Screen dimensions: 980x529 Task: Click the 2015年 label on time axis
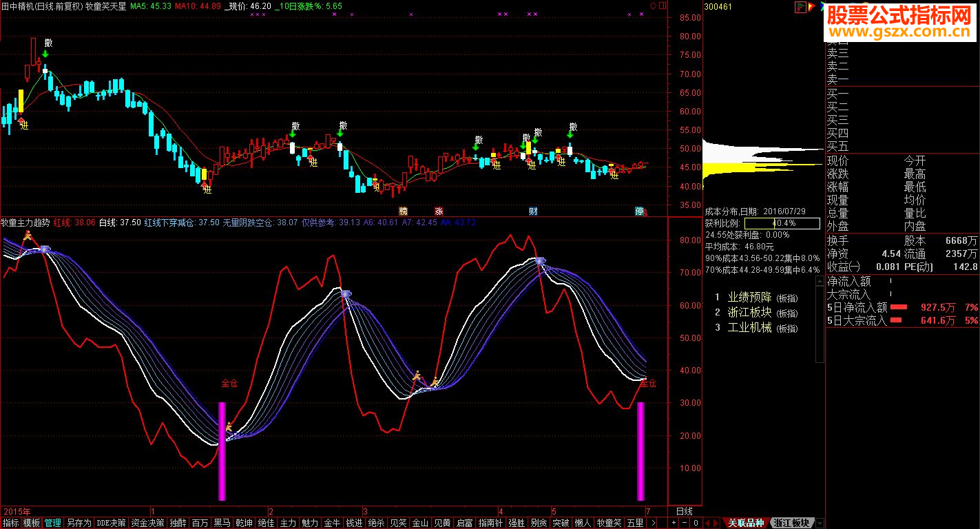pyautogui.click(x=17, y=512)
